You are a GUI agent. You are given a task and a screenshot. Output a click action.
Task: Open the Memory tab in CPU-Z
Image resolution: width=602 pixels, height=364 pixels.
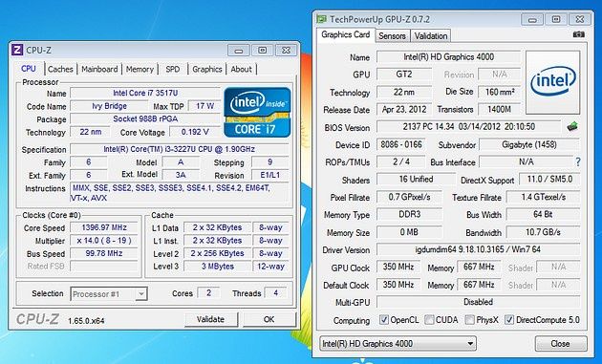(140, 69)
